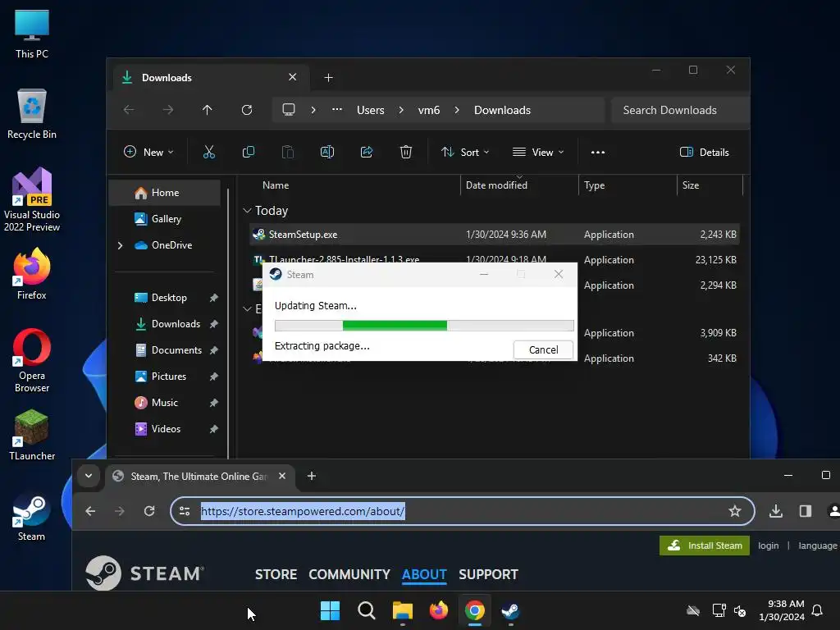Select SteamSetup.exe file row
Viewport: 840px width, 630px height.
tap(494, 235)
